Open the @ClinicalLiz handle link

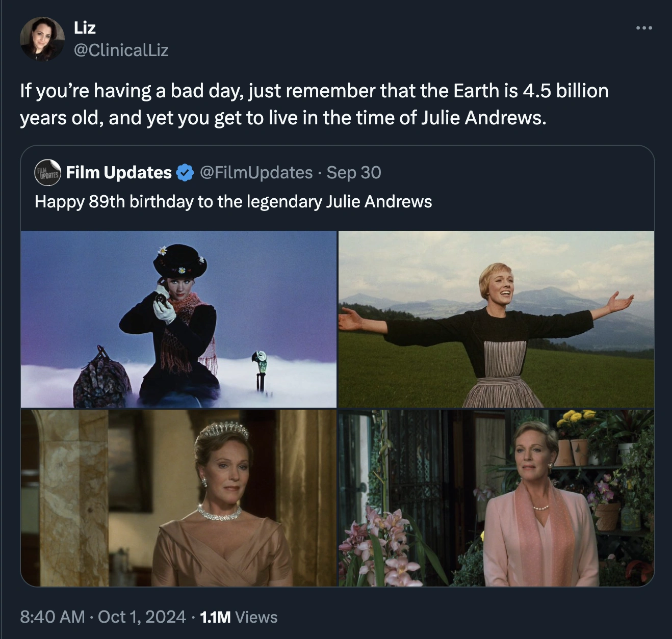[121, 50]
